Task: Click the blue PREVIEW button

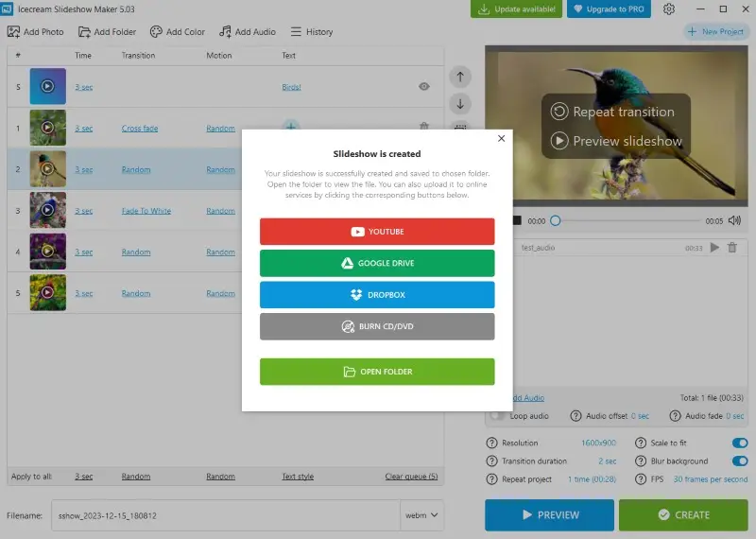Action: (x=550, y=514)
